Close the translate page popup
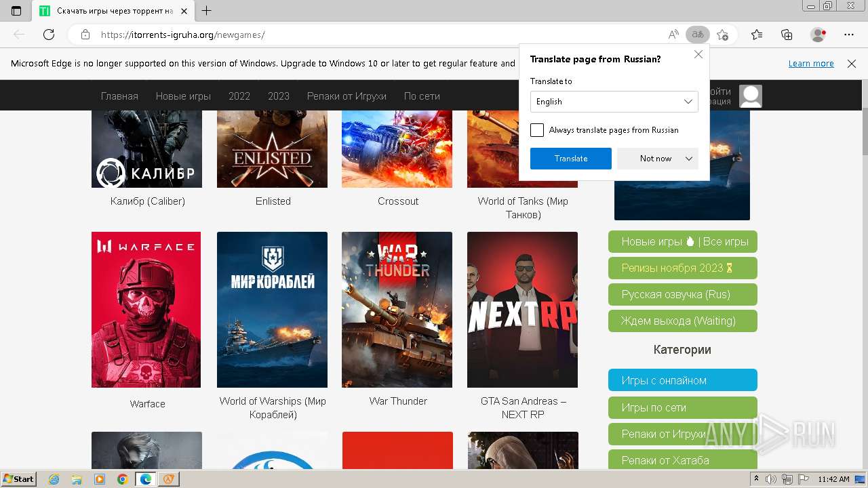 698,54
